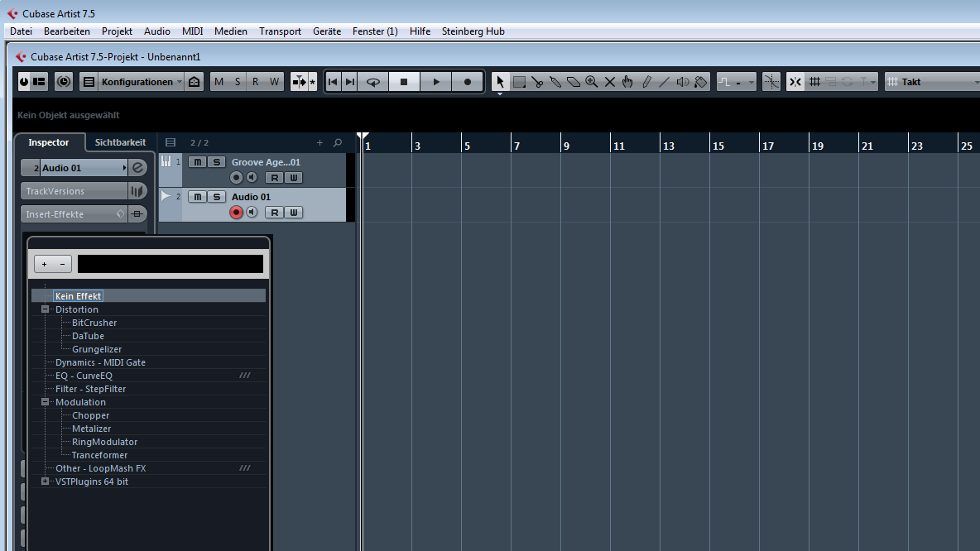
Task: Select the BitCrusher effect
Action: [94, 323]
